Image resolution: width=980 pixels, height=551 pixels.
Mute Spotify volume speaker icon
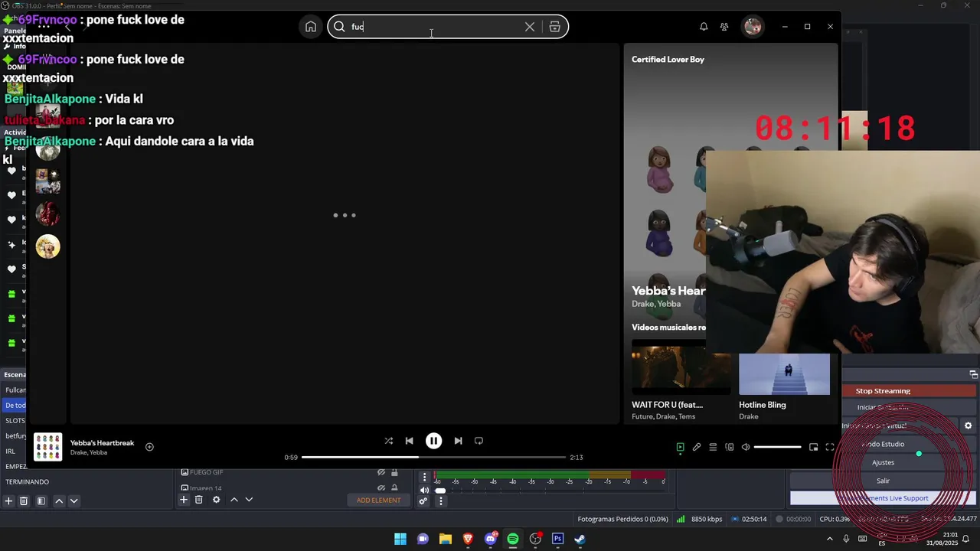click(x=746, y=447)
